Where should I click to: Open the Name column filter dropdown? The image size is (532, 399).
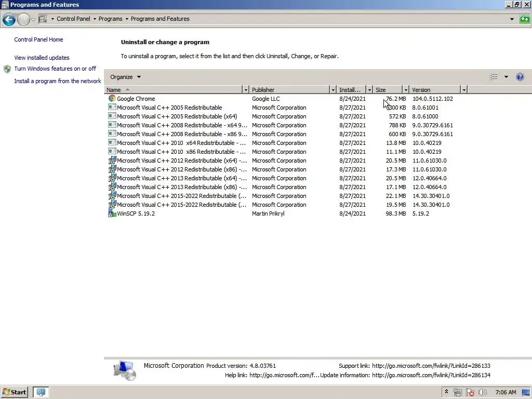[x=246, y=89]
